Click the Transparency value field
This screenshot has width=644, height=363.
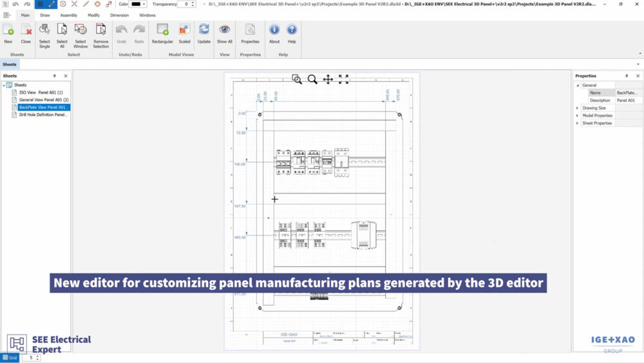click(x=184, y=4)
